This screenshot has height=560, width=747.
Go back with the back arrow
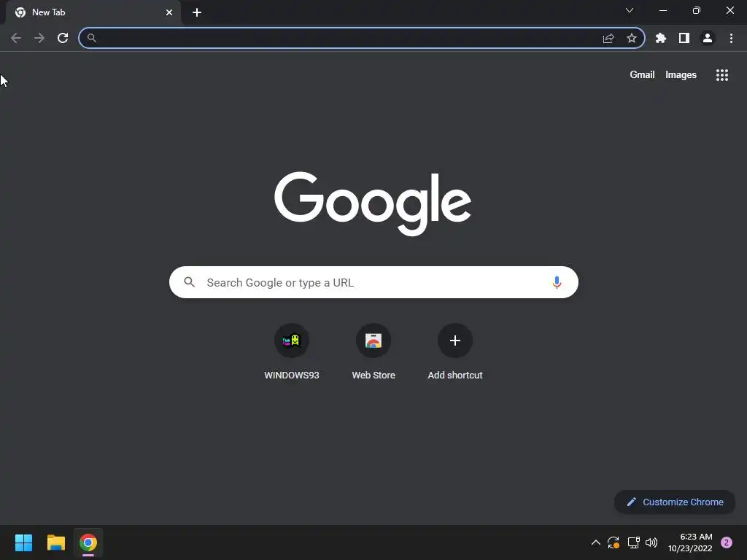coord(16,38)
